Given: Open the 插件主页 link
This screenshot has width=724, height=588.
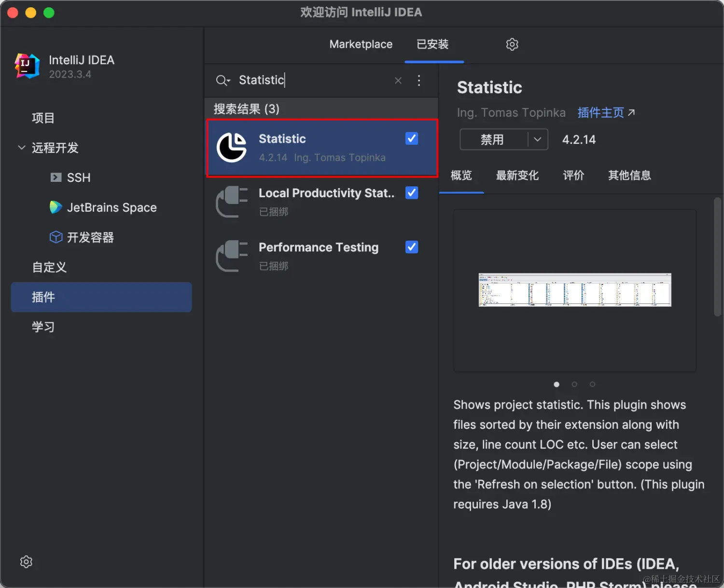Looking at the screenshot, I should point(601,113).
